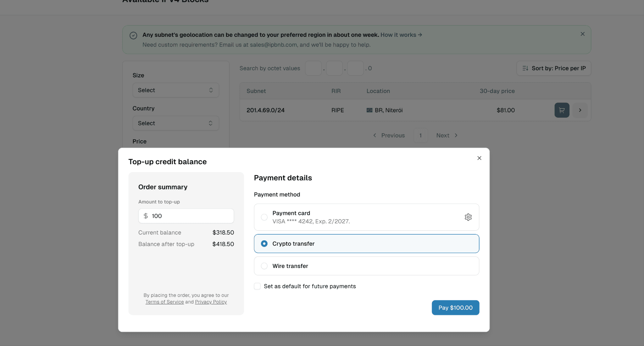The width and height of the screenshot is (644, 346).
Task: Click the BR, Niterói location cell
Action: point(384,110)
